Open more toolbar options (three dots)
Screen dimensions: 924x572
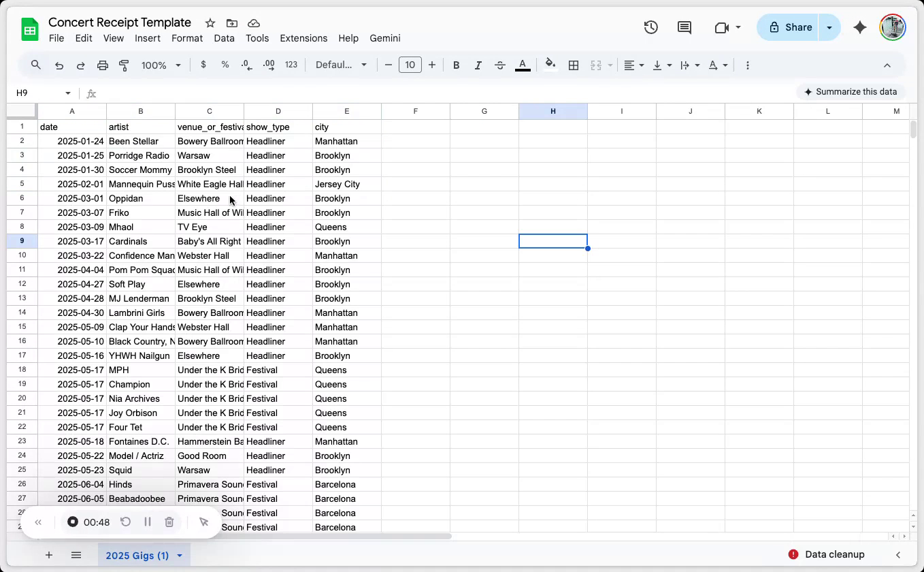(748, 65)
